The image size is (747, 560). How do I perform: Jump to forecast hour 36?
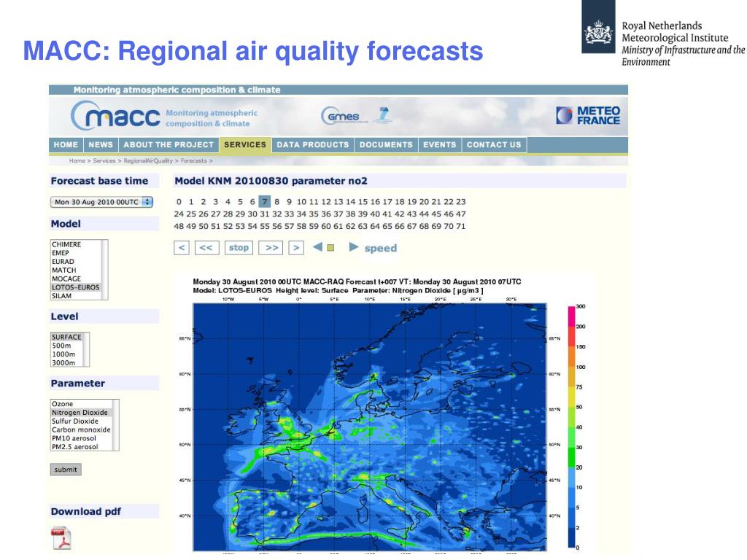pyautogui.click(x=326, y=214)
